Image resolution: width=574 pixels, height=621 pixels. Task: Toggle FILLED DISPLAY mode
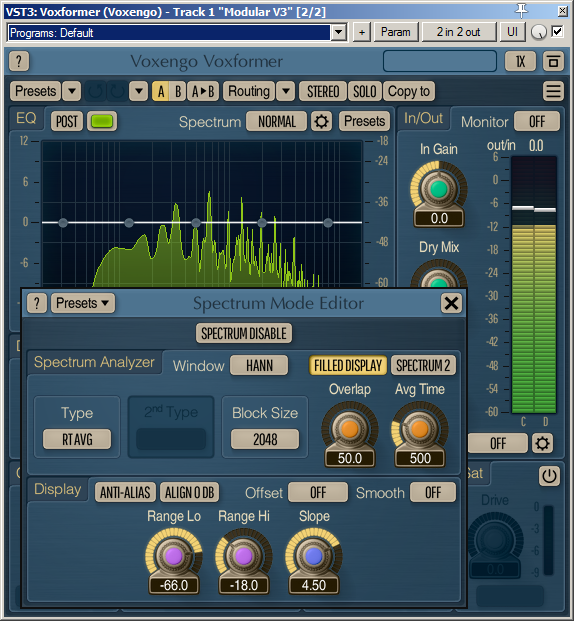348,366
